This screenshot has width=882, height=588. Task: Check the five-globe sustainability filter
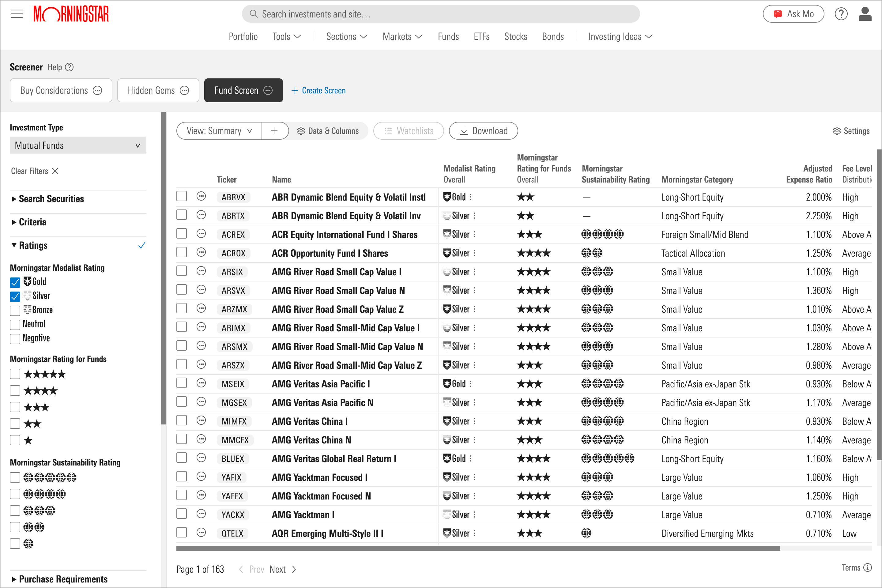point(15,477)
